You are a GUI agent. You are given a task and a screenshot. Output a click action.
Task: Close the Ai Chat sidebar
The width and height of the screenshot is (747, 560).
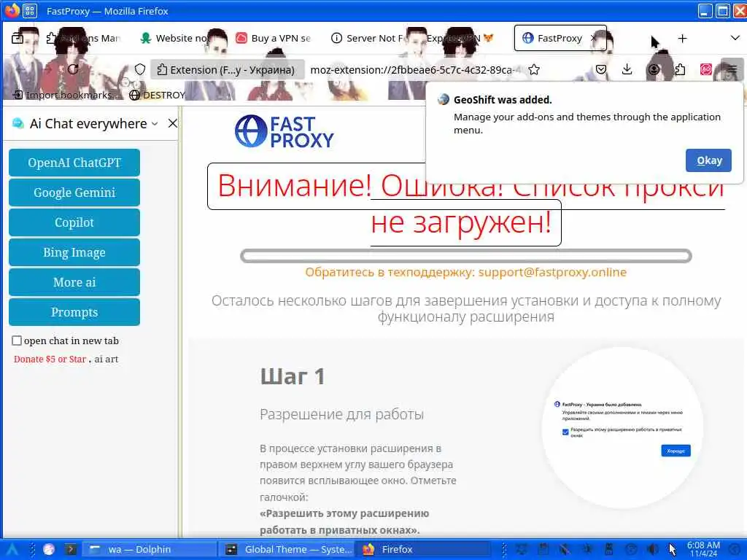[x=172, y=123]
